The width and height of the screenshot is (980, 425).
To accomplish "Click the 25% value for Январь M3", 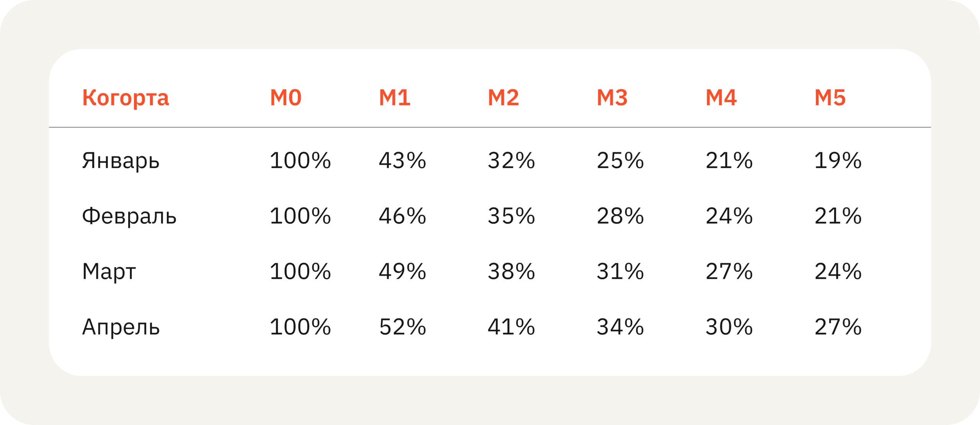I will click(620, 160).
